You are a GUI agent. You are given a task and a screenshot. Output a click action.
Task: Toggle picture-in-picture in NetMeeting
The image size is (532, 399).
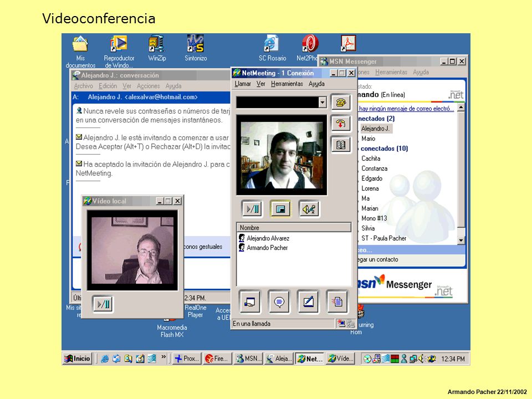coord(280,209)
